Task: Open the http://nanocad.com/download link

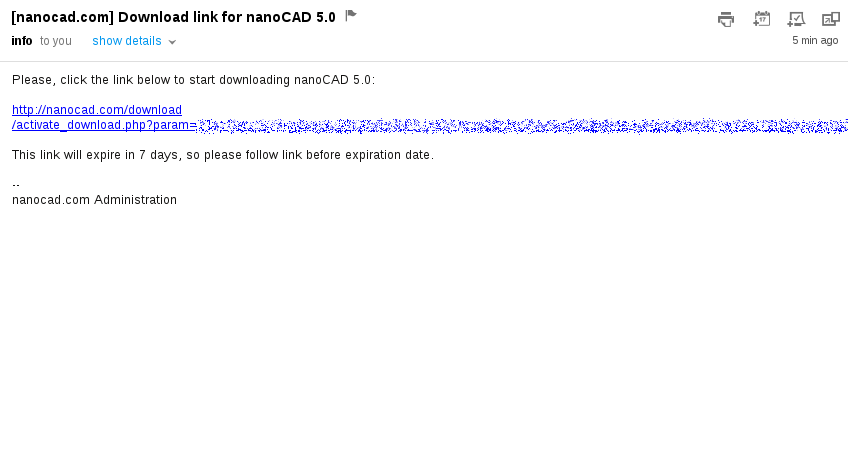Action: 97,109
